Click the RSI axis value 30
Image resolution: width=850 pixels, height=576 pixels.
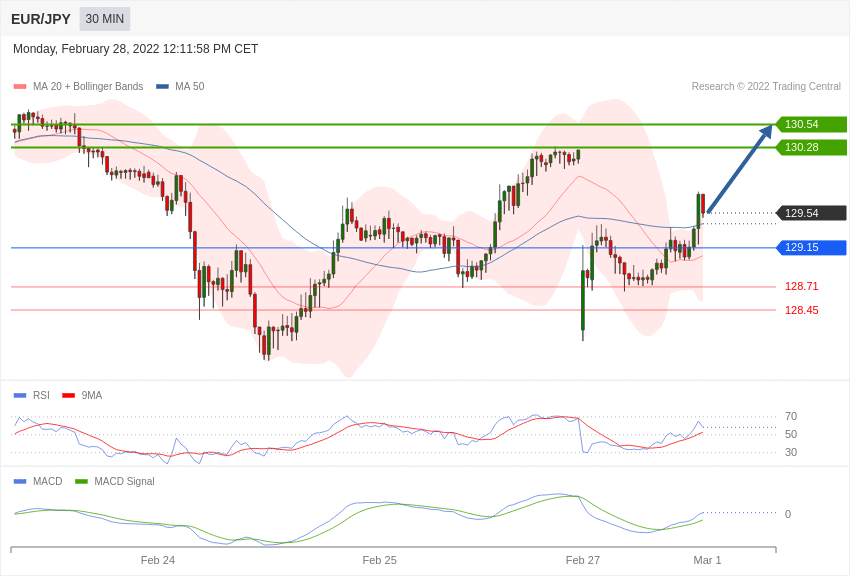pos(791,452)
